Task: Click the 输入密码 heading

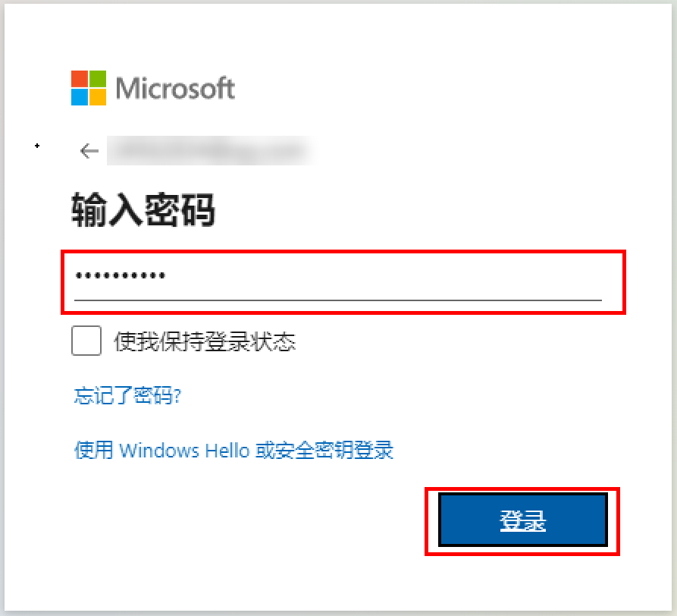Action: pyautogui.click(x=143, y=209)
